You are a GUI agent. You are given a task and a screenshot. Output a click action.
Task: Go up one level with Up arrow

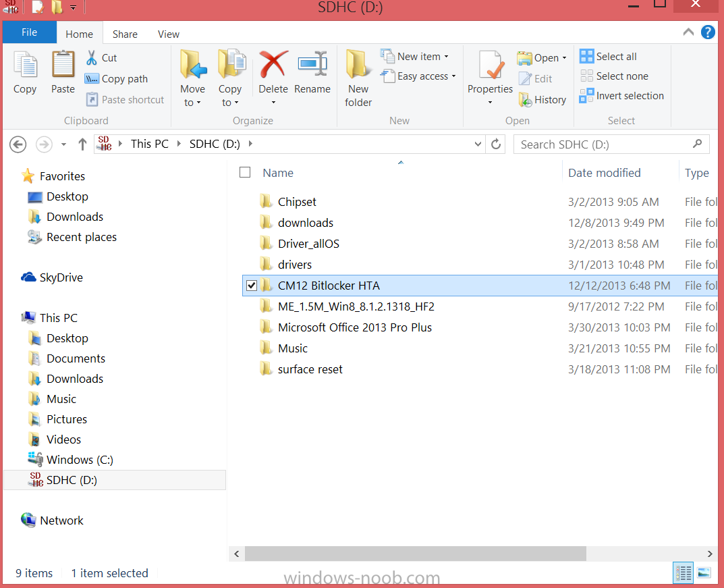click(82, 144)
